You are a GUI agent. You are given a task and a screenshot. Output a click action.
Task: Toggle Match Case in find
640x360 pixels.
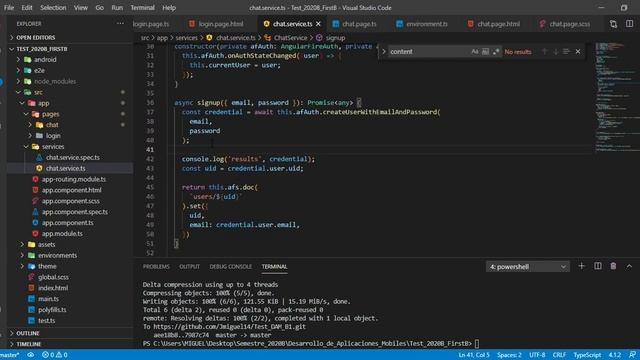[x=474, y=52]
